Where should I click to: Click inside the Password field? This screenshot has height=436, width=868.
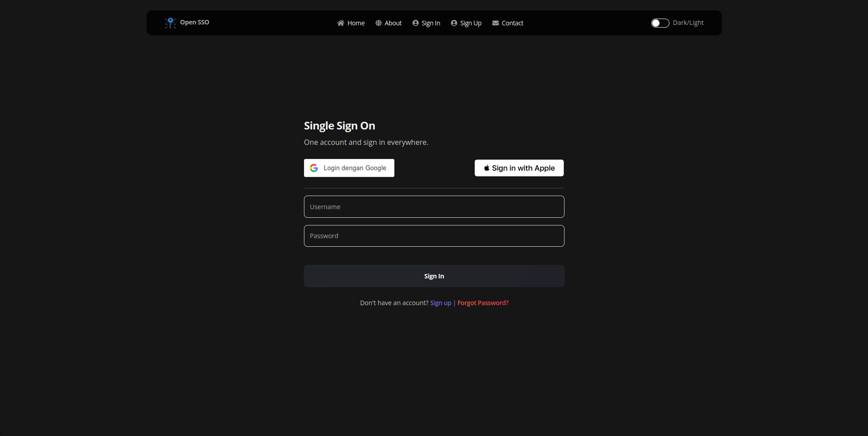[x=434, y=235]
